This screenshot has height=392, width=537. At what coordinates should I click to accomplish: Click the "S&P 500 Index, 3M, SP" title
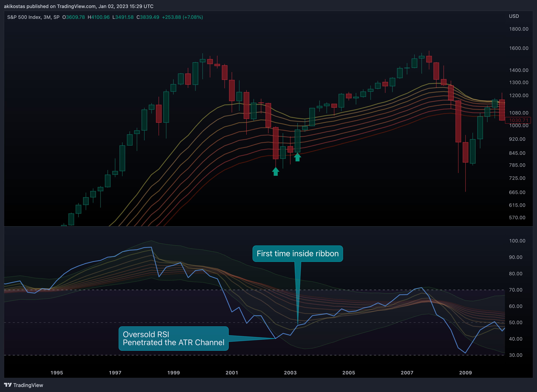[x=33, y=17]
